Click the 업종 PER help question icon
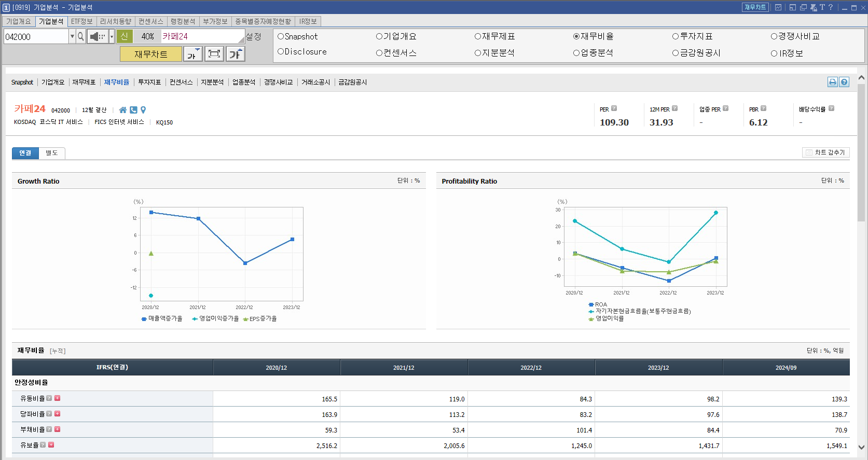This screenshot has width=868, height=460. coord(725,108)
